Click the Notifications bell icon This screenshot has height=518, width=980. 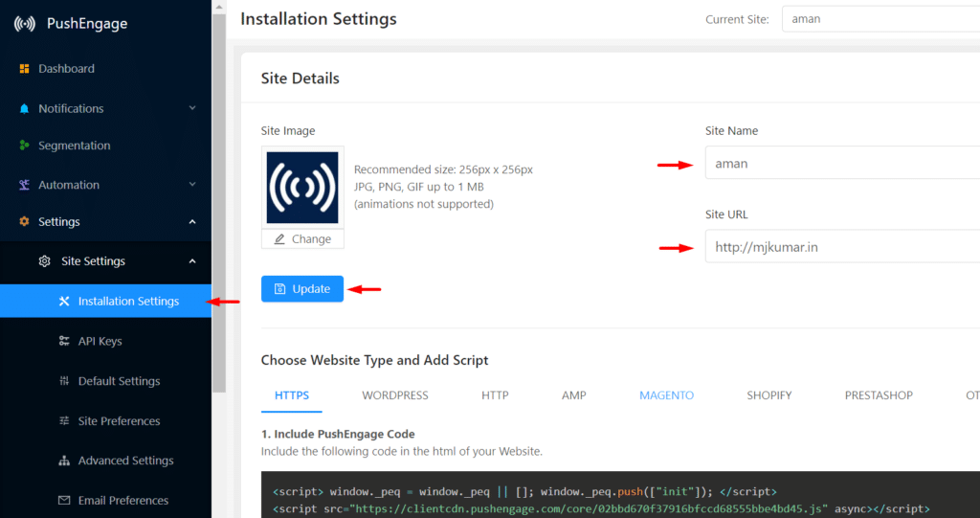[24, 109]
